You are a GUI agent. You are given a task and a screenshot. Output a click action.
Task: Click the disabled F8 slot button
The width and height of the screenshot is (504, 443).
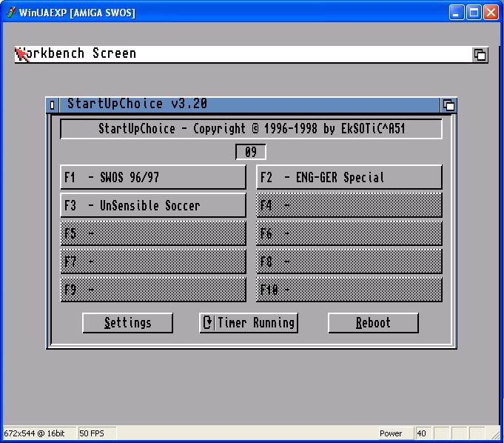pyautogui.click(x=349, y=262)
